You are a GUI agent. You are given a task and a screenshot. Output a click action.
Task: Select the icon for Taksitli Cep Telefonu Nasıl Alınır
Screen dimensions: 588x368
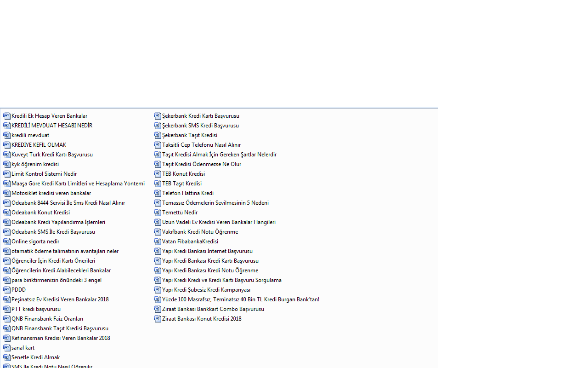(x=158, y=145)
